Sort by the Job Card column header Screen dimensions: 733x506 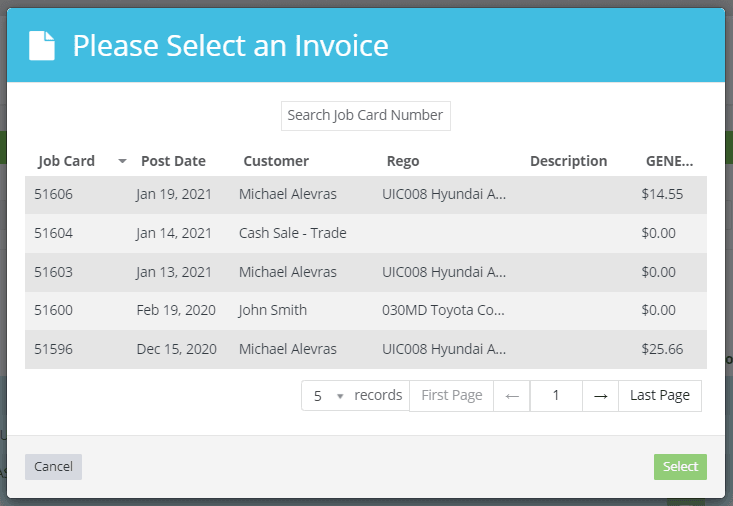click(x=66, y=161)
